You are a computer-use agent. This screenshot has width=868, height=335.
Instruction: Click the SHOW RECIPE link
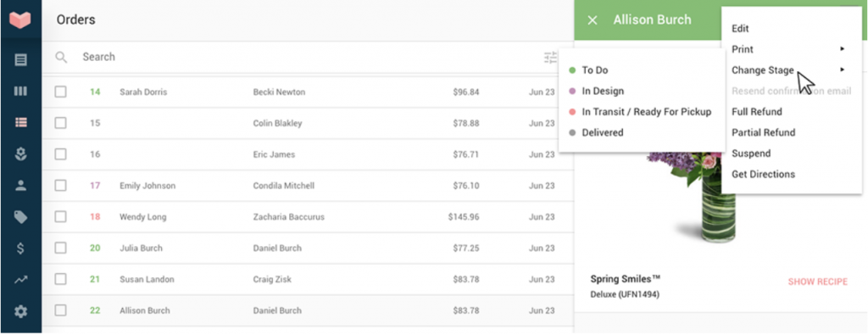pos(818,282)
